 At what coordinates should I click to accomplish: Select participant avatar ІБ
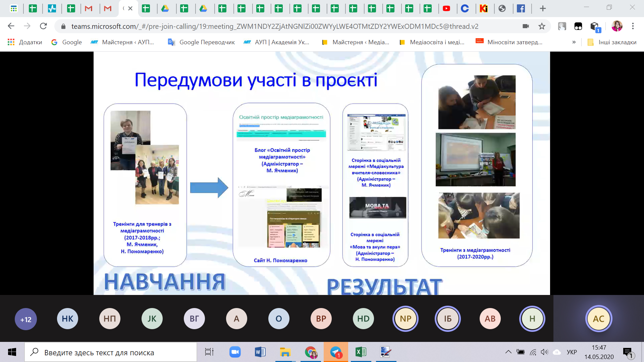(448, 318)
